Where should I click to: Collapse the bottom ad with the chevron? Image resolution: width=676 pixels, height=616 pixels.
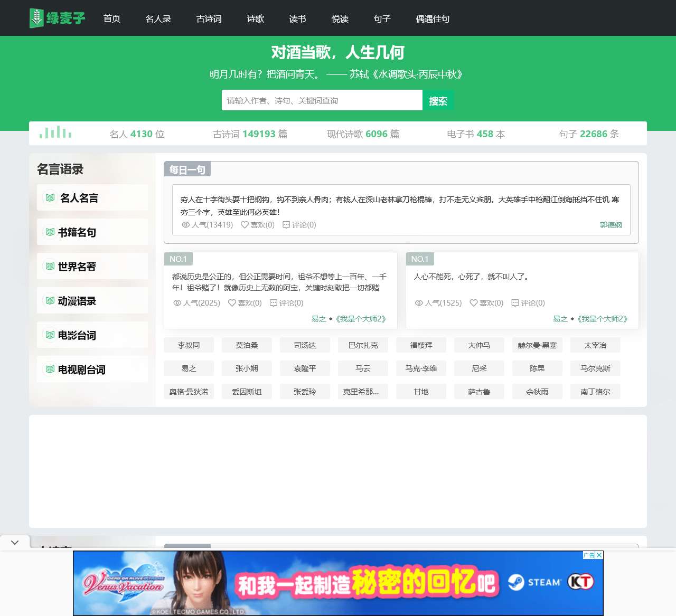click(x=15, y=542)
